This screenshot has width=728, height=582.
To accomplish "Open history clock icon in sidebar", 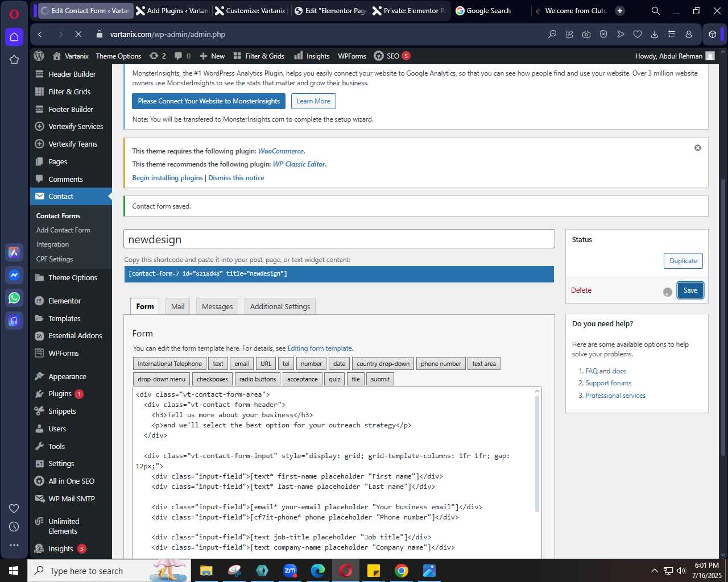I will point(14,526).
